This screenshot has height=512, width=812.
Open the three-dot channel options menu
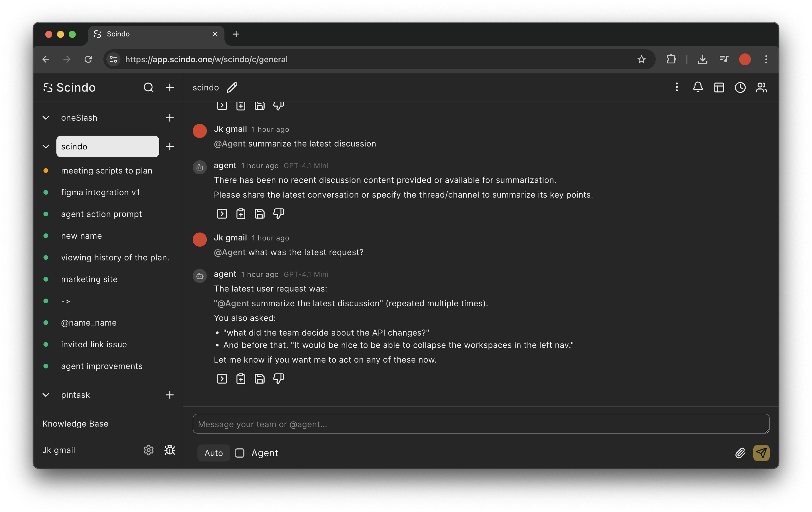(x=677, y=88)
